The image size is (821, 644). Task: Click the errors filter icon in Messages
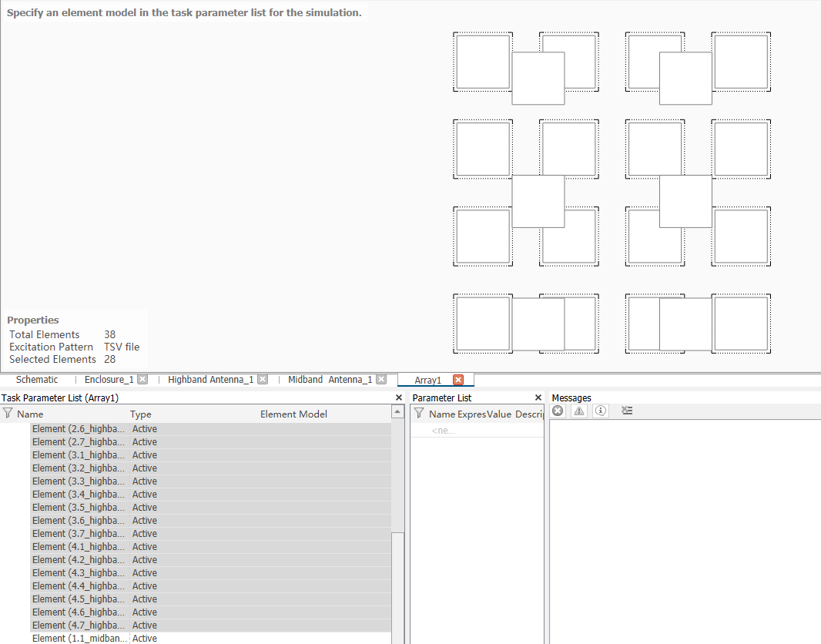(x=558, y=411)
